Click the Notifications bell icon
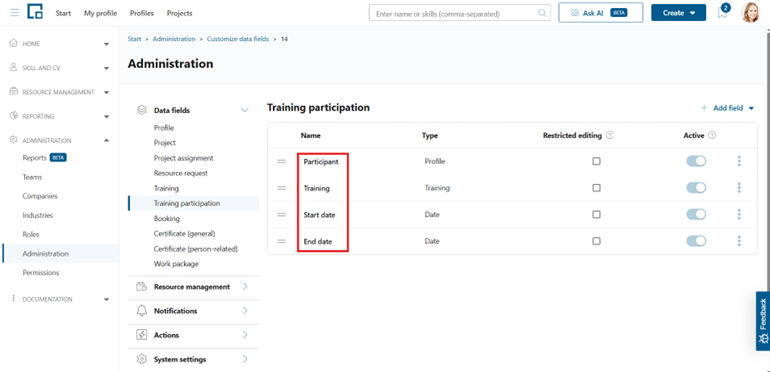Image resolution: width=770 pixels, height=372 pixels. pos(141,311)
